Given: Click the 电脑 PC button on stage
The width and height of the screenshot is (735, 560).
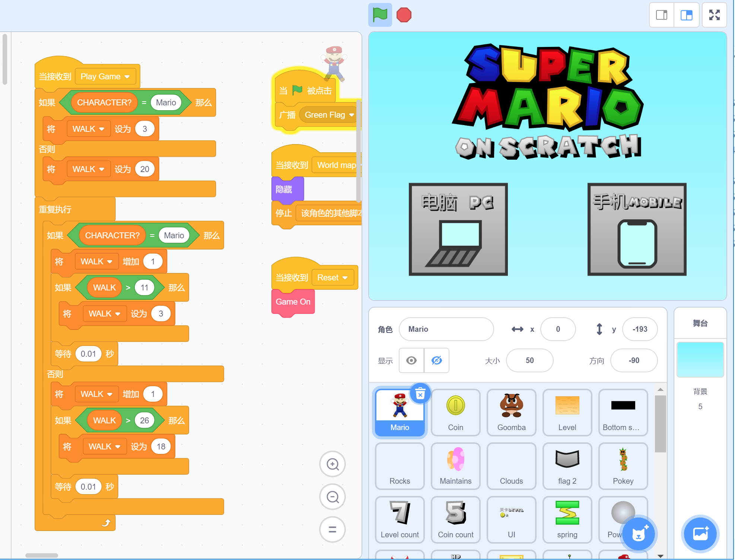Looking at the screenshot, I should pyautogui.click(x=458, y=229).
